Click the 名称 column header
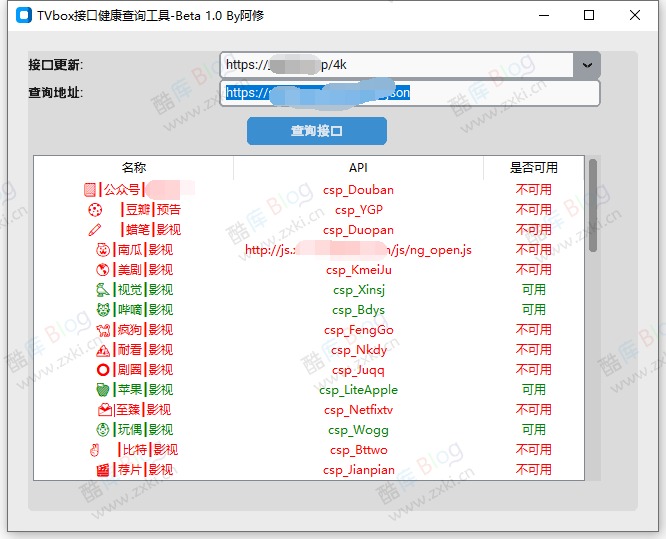This screenshot has width=666, height=539. tap(134, 168)
